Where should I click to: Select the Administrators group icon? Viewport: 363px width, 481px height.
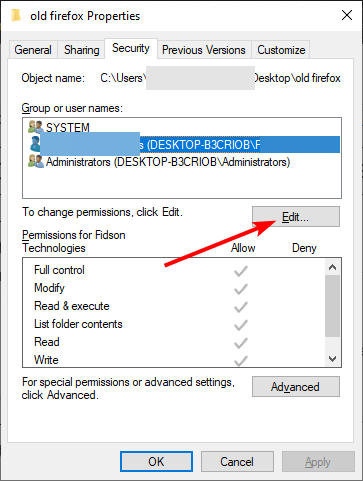(x=36, y=162)
